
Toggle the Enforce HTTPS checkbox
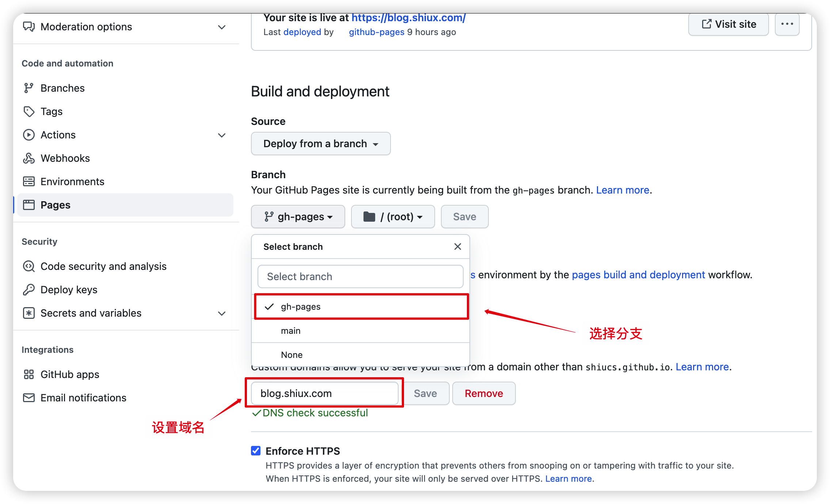(256, 451)
